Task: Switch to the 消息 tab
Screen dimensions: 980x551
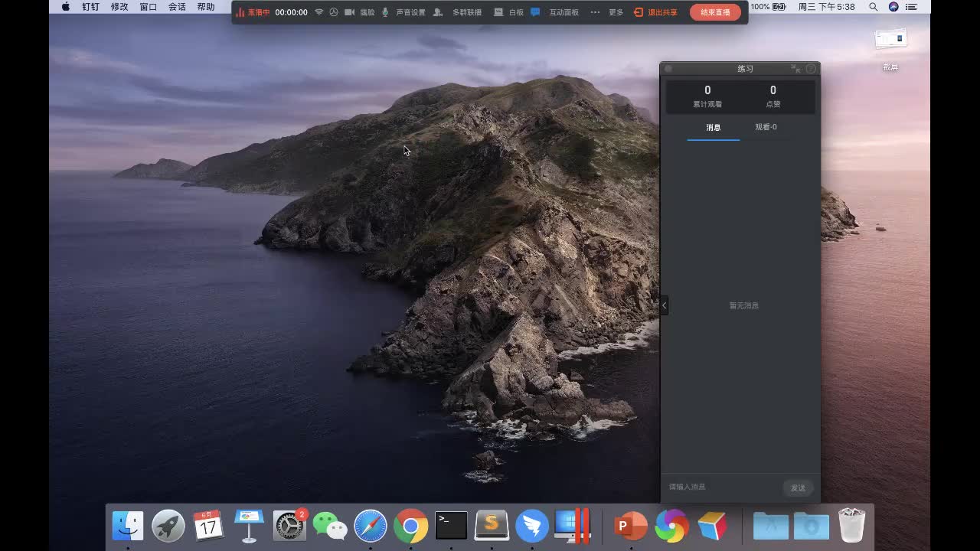Action: pyautogui.click(x=714, y=128)
